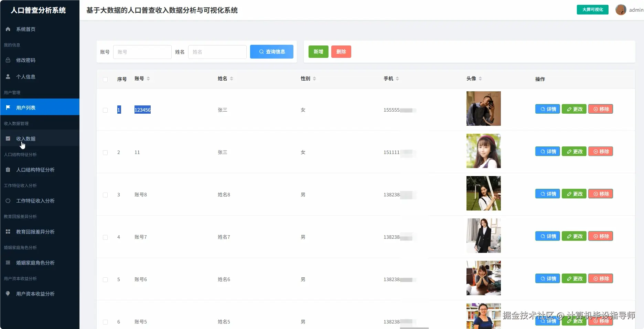Navigate to 人口结构特征分析
Image resolution: width=644 pixels, height=329 pixels.
coord(40,170)
